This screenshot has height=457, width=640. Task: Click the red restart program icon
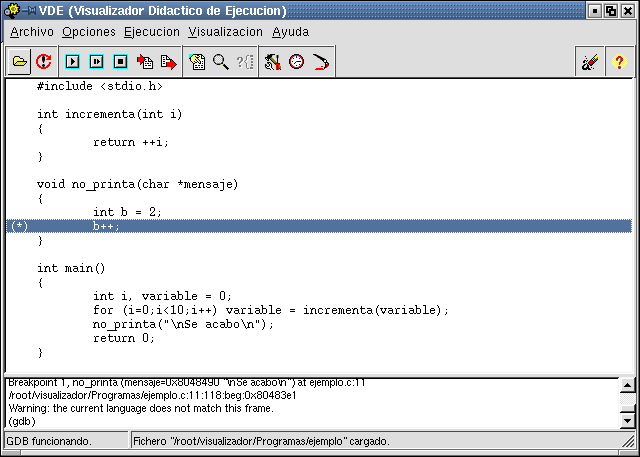pyautogui.click(x=44, y=62)
